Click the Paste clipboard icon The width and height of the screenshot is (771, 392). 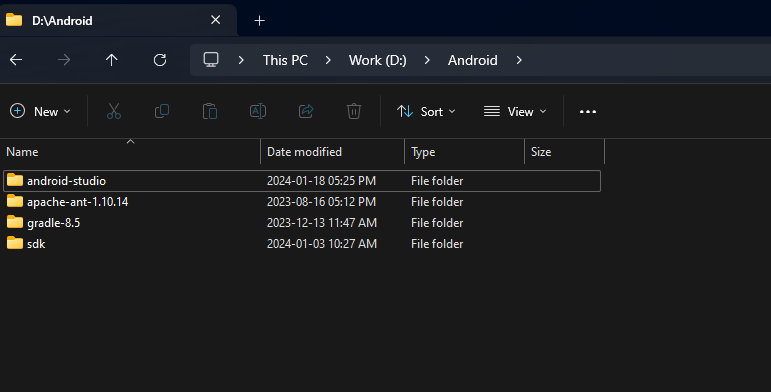click(210, 111)
